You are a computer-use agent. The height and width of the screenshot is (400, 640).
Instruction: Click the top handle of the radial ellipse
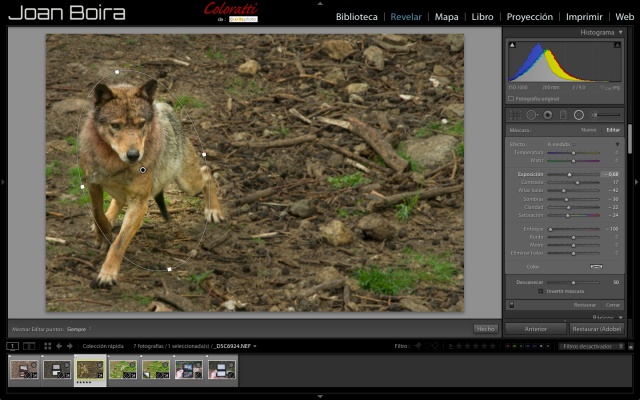(117, 72)
